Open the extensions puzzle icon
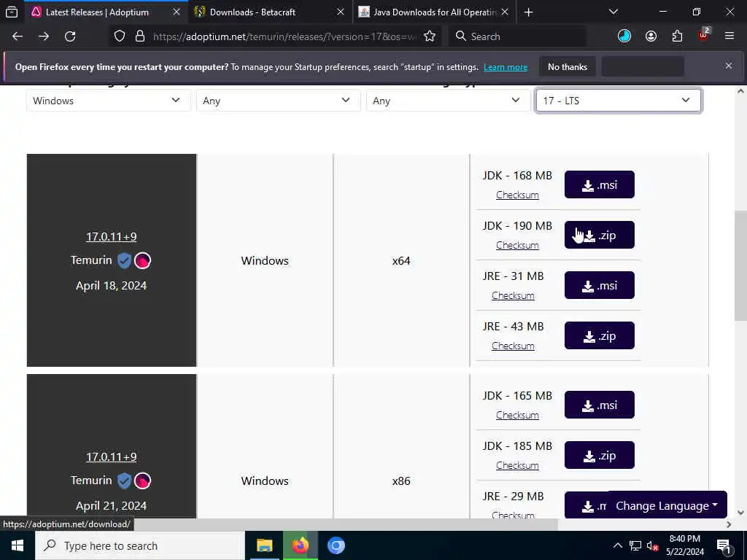Image resolution: width=747 pixels, height=560 pixels. pos(677,36)
